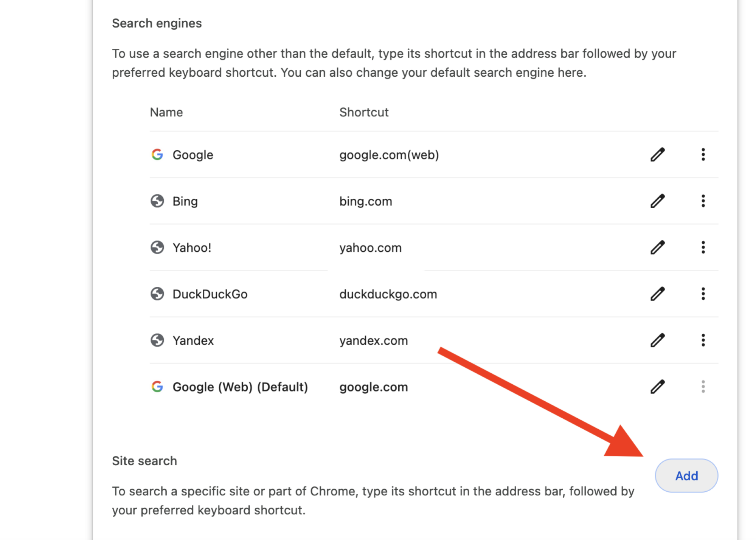This screenshot has height=540, width=756.
Task: Edit the Google search engine entry
Action: point(657,155)
